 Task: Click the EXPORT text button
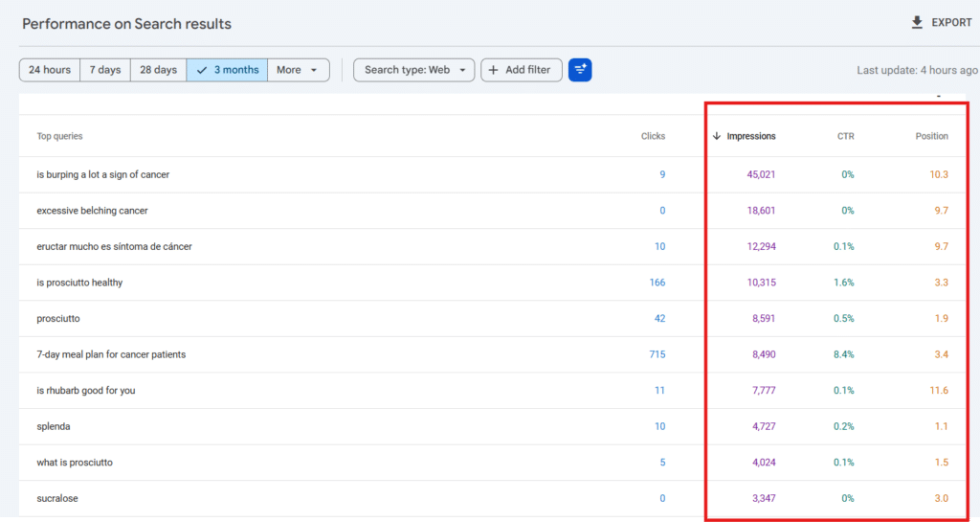[951, 22]
